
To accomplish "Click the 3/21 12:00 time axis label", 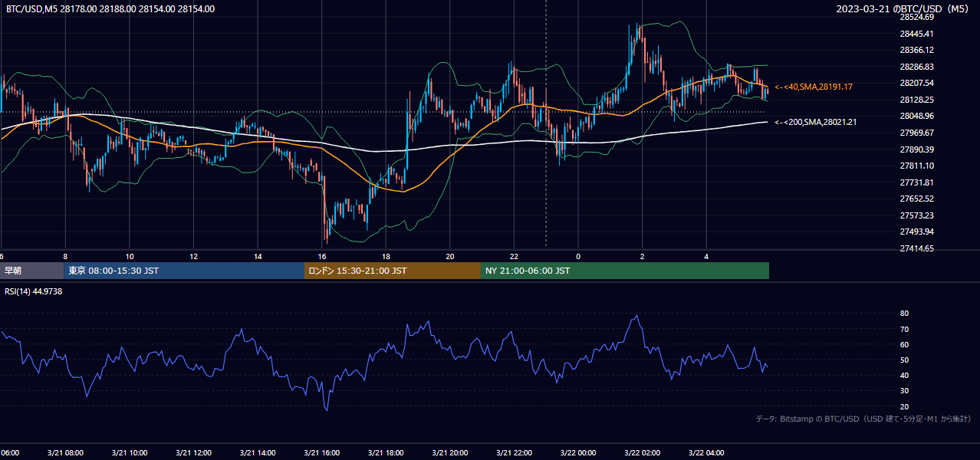I will pos(194,453).
